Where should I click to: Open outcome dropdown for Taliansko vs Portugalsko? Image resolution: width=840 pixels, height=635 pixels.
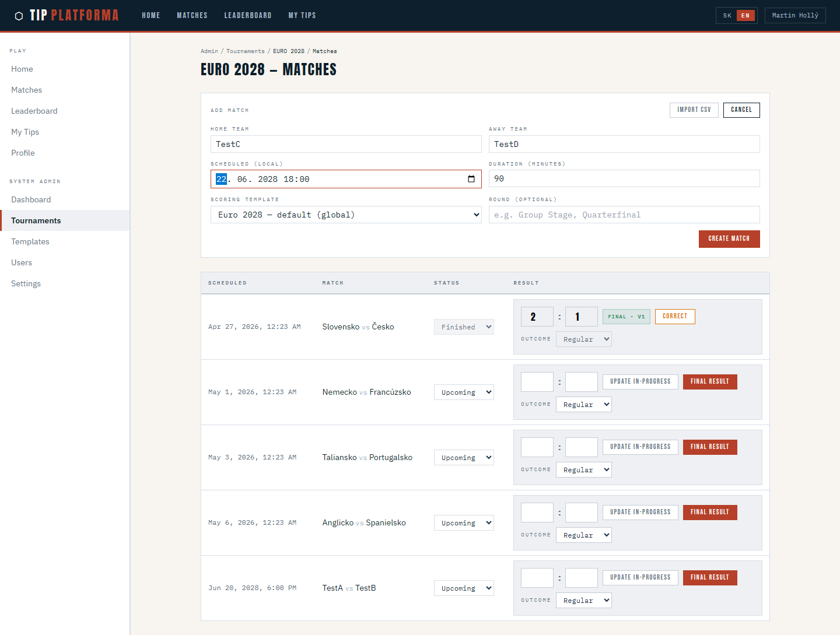point(583,470)
